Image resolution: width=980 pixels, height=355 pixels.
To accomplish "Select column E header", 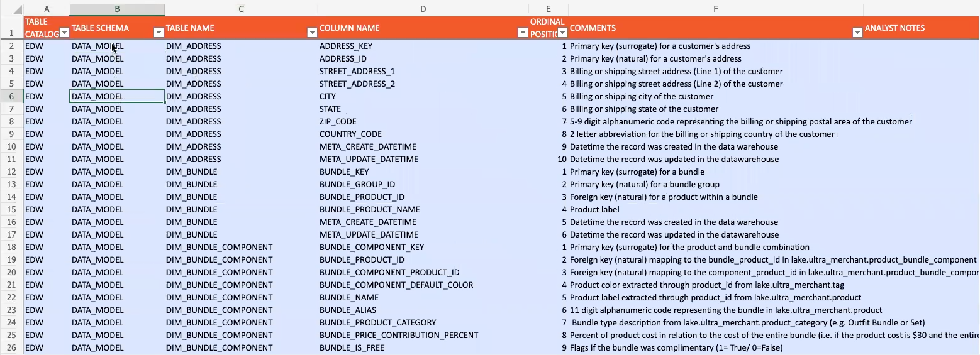I will tap(548, 9).
